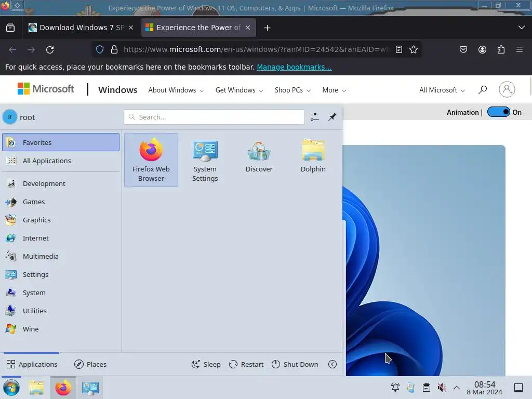Show desktop via panel corner button

518,388
